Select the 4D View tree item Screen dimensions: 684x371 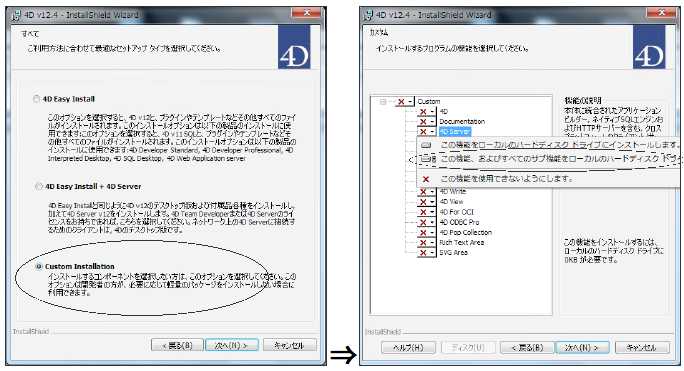pos(451,202)
